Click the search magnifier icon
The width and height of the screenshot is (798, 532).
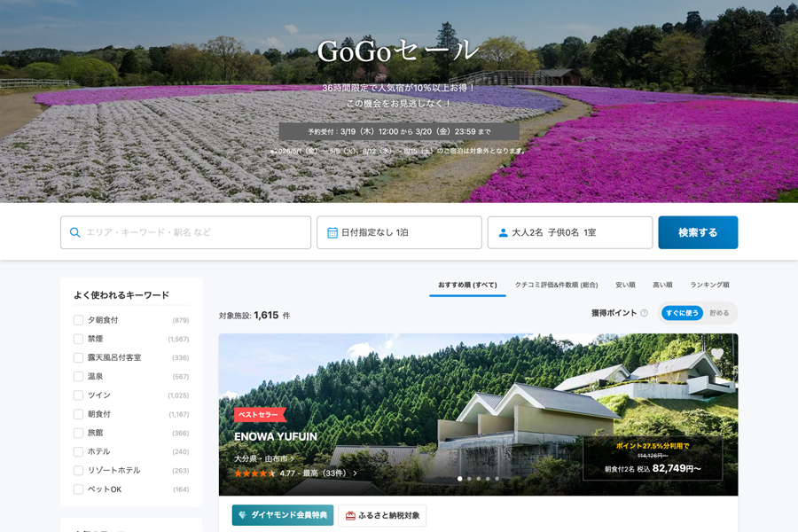74,232
